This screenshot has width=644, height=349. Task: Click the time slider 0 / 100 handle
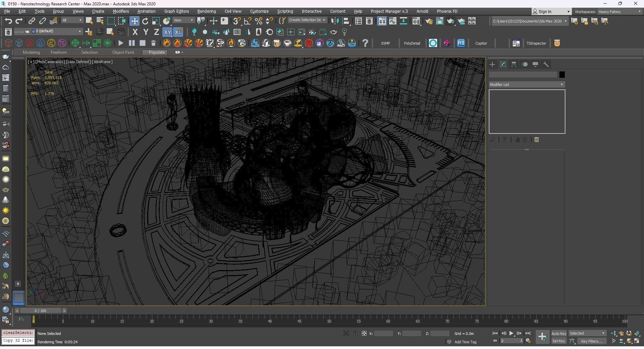click(x=40, y=311)
